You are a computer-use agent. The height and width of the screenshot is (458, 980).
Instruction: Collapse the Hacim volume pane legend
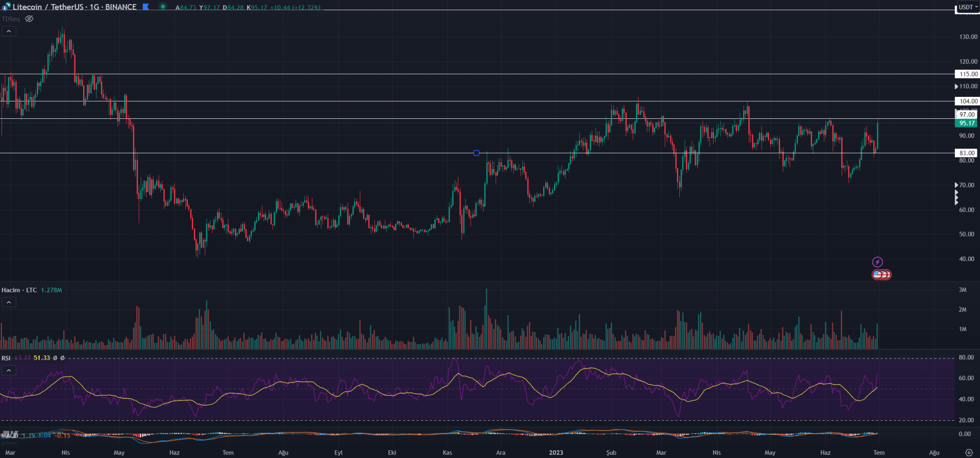point(9,302)
